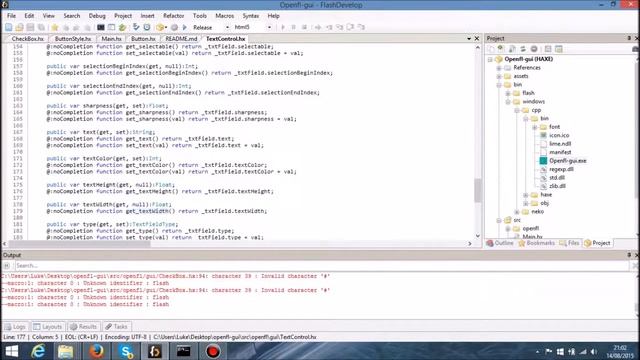Image resolution: width=640 pixels, height=360 pixels.
Task: Switch to the Results bottom tab
Action: 83,327
